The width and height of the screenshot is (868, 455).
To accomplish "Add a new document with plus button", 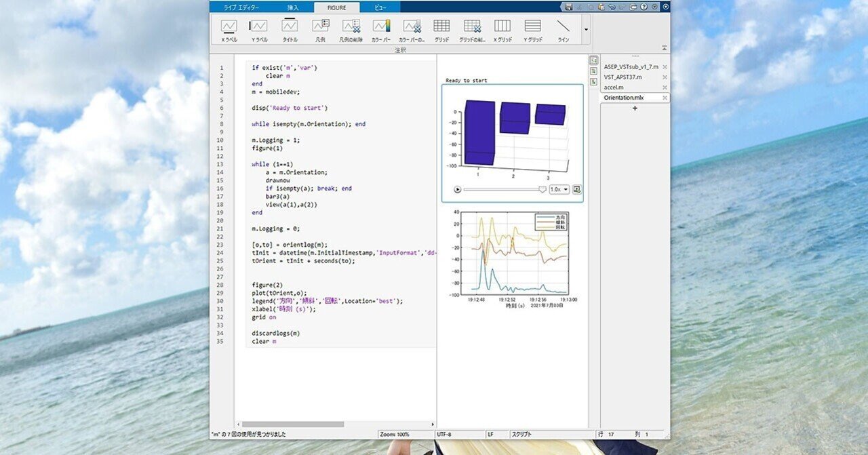I will point(635,108).
